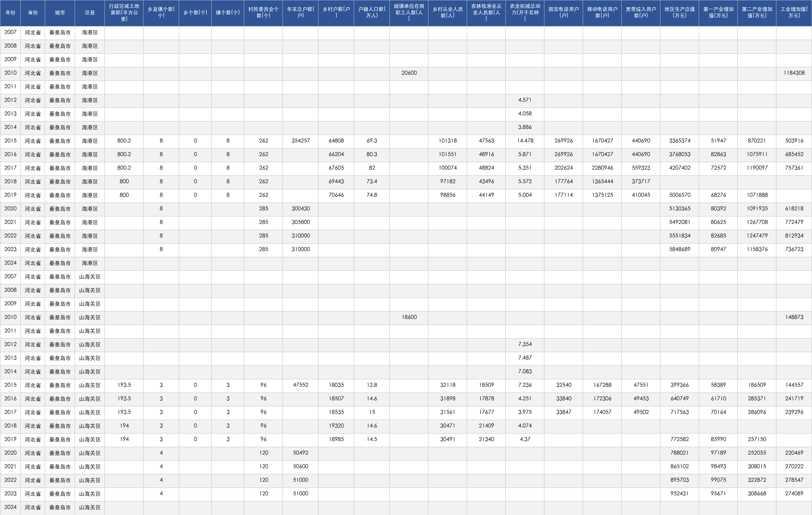Viewport: 812px width, 515px height.
Task: Select the 20600 cell in 海港区 2010 row
Action: [x=409, y=73]
